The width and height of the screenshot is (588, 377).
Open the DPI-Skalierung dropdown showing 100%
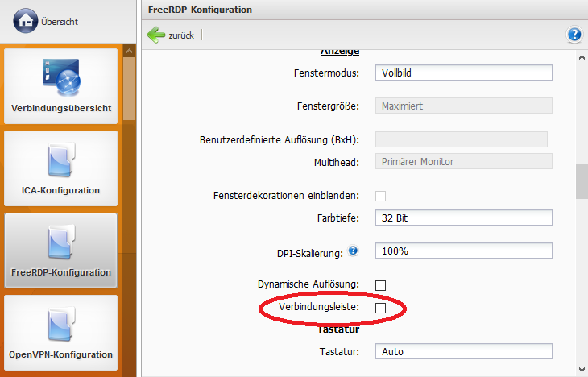[463, 251]
